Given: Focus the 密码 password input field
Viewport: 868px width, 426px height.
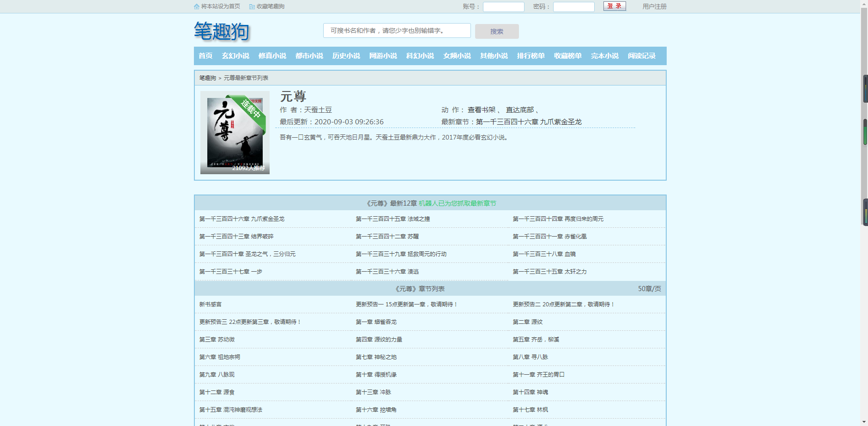Looking at the screenshot, I should 573,7.
